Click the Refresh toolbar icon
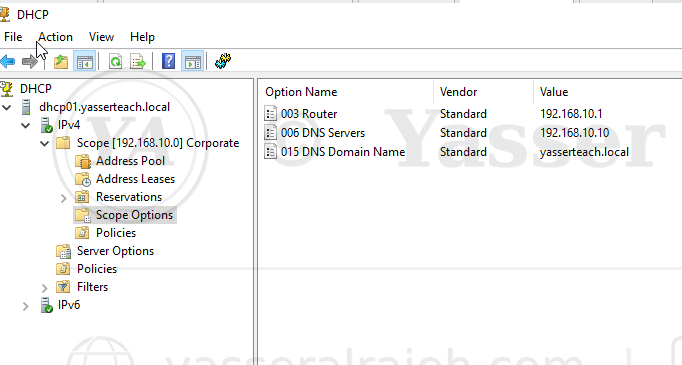Screen dimensions: 682x365 pos(115,62)
